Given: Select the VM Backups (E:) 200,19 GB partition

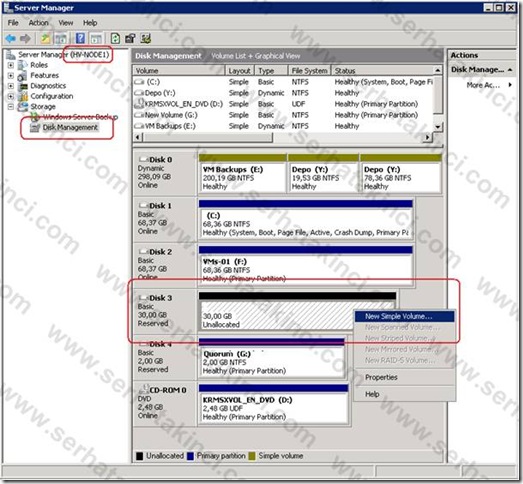Looking at the screenshot, I should point(242,174).
